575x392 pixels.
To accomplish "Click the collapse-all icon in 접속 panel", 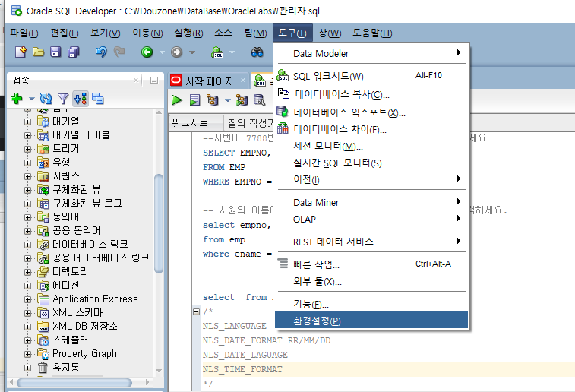I will pyautogui.click(x=97, y=98).
